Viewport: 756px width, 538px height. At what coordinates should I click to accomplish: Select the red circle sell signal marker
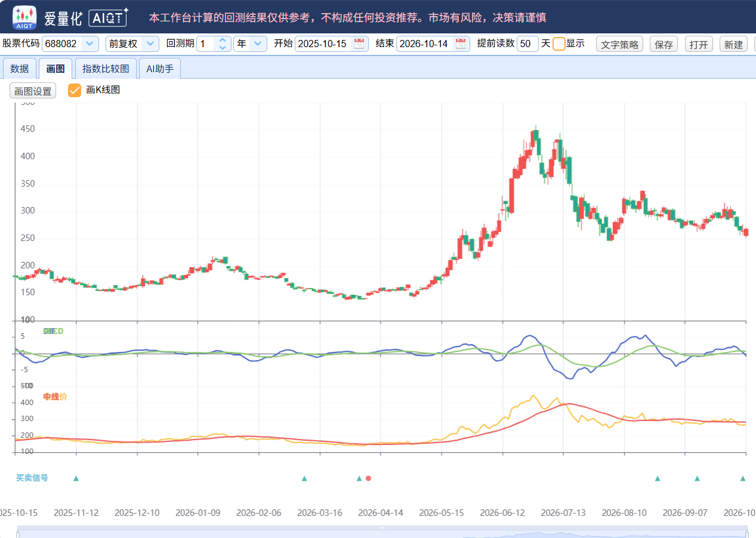coord(368,478)
